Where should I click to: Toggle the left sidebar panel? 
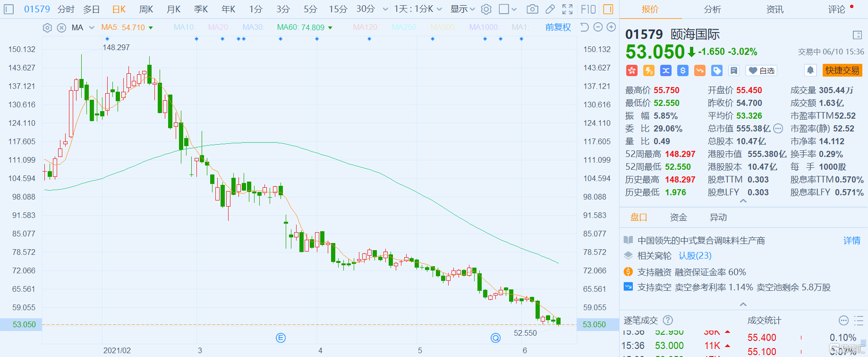coord(9,9)
